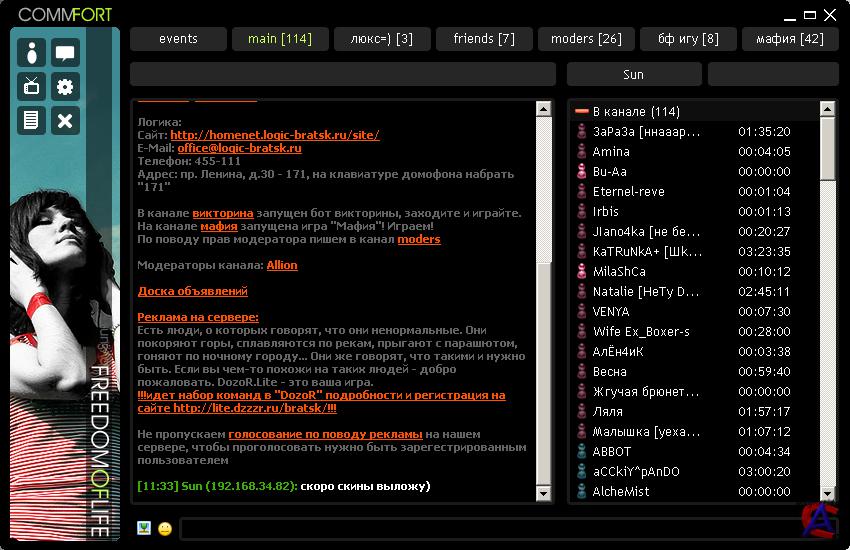850x550 pixels.
Task: Click the user profile icon in sidebar
Action: [x=32, y=53]
